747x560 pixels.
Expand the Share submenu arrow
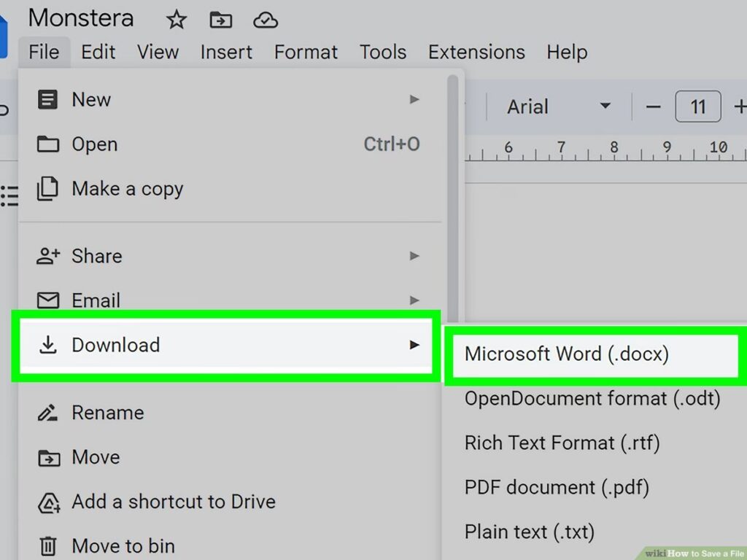pos(414,256)
